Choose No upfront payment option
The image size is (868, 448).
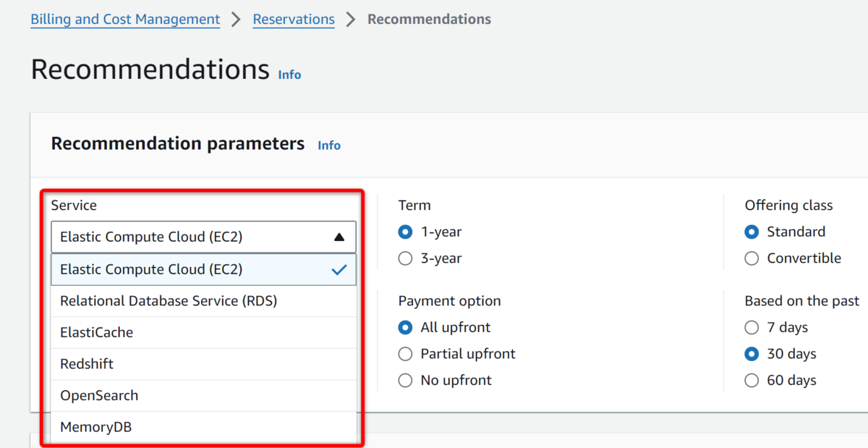(406, 381)
